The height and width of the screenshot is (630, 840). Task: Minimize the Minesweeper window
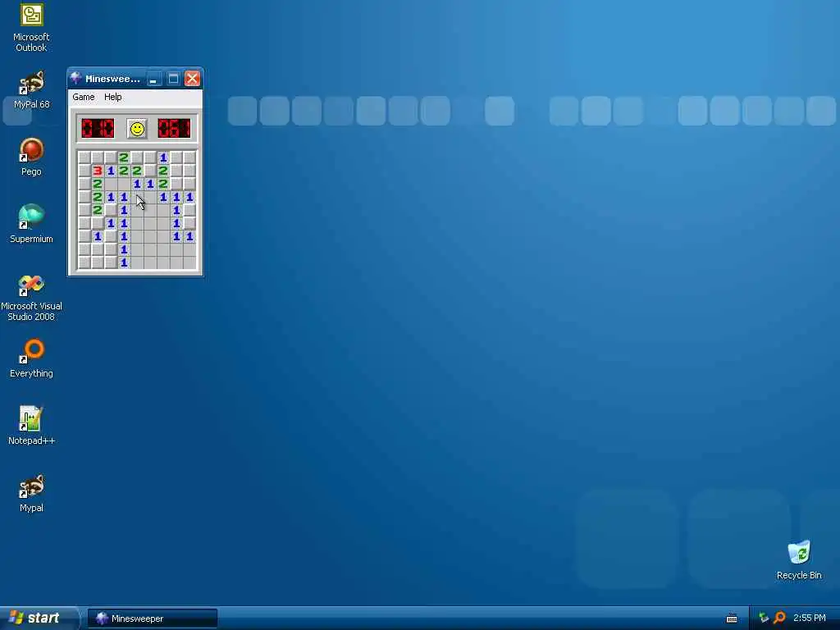[153, 79]
